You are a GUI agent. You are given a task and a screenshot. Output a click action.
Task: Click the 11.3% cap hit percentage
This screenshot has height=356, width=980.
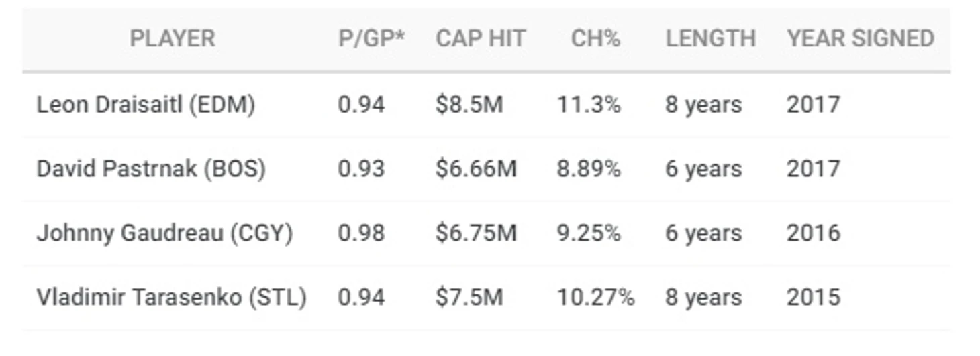[589, 105]
